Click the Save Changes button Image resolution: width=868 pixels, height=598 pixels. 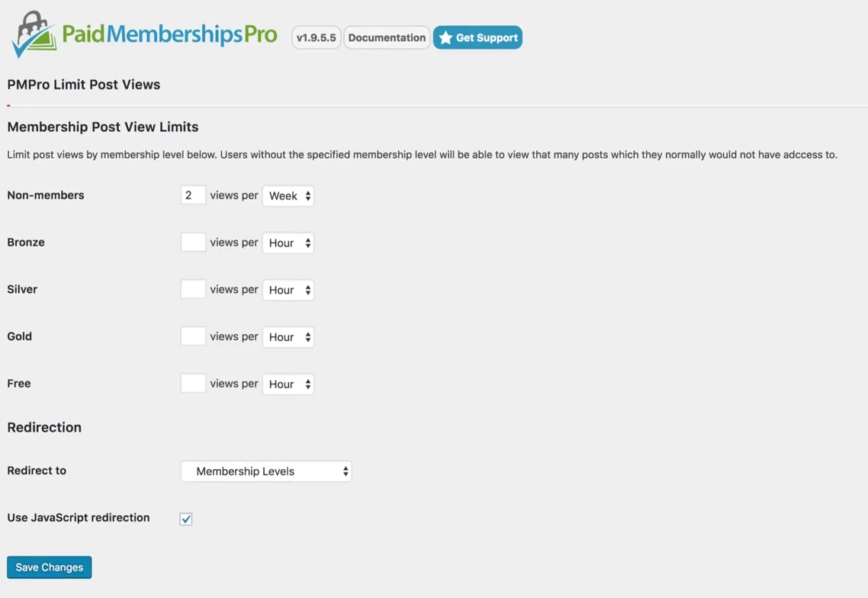50,567
